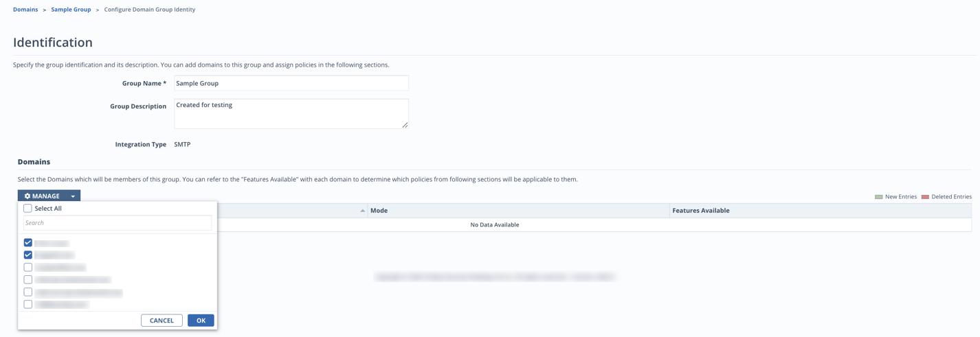Sort by the Features Available column header
This screenshot has height=337, width=980.
[x=821, y=211]
